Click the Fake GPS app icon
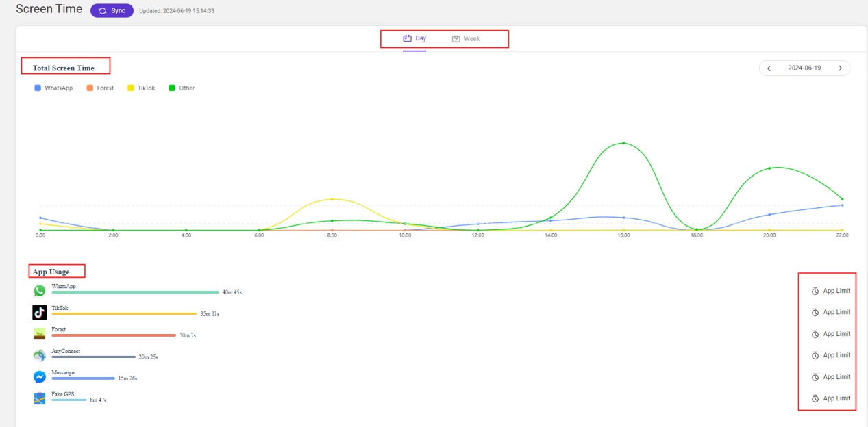This screenshot has height=427, width=868. [39, 398]
